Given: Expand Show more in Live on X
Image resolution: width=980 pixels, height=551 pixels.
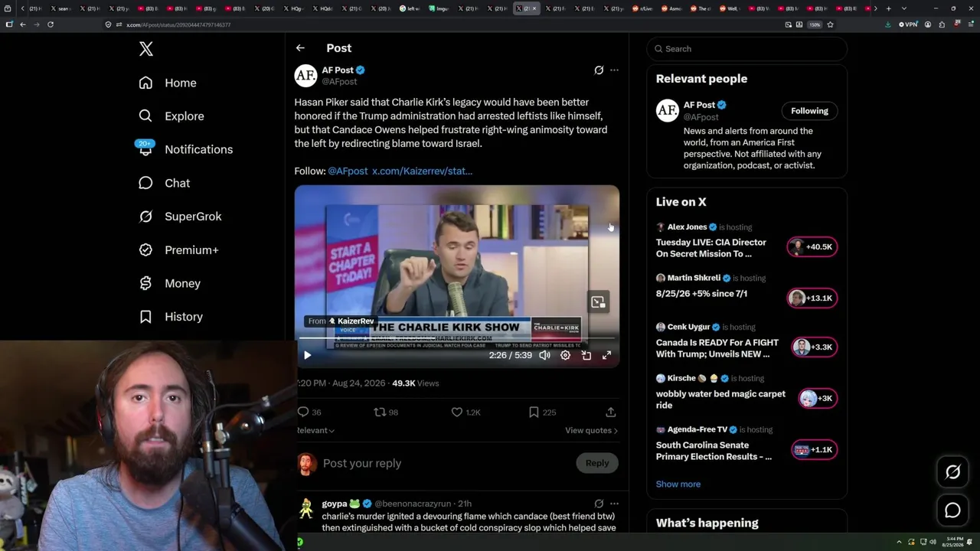Looking at the screenshot, I should (678, 484).
